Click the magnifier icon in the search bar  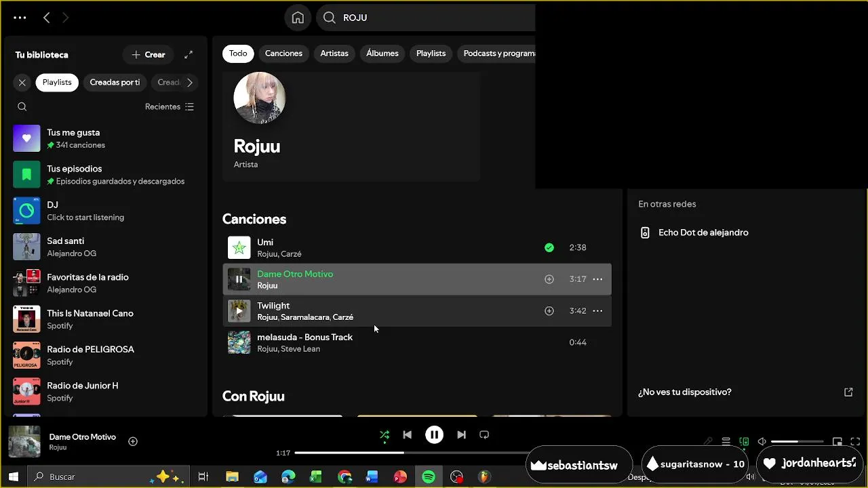(x=330, y=18)
